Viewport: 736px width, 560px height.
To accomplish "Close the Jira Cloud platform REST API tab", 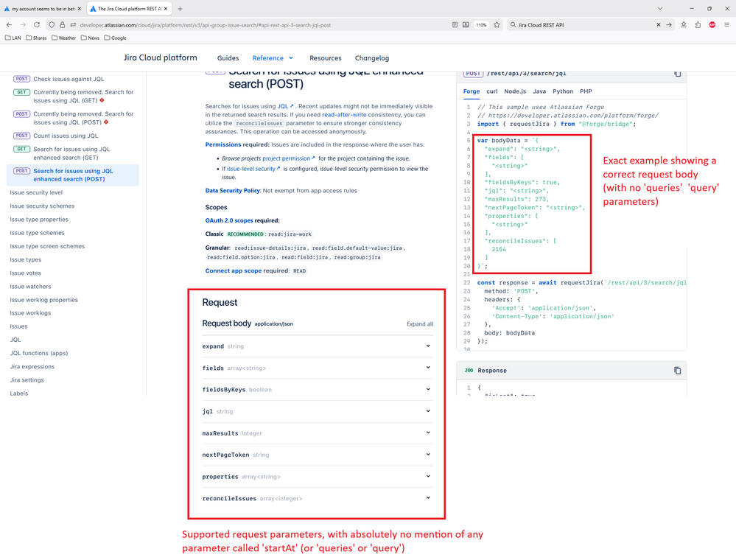I will [x=165, y=8].
